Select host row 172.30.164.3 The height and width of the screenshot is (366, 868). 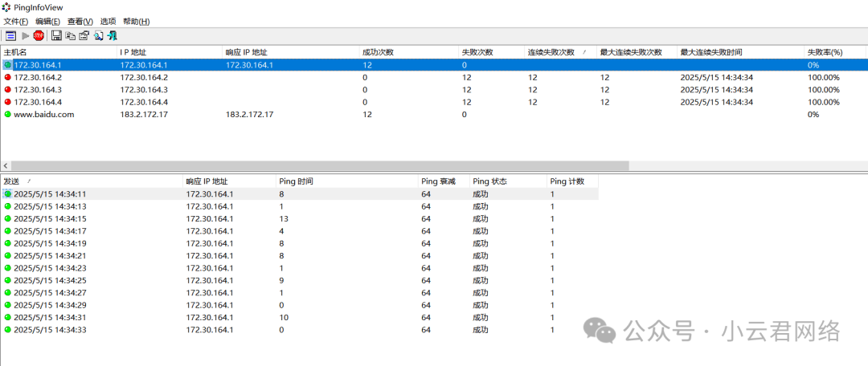click(433, 90)
